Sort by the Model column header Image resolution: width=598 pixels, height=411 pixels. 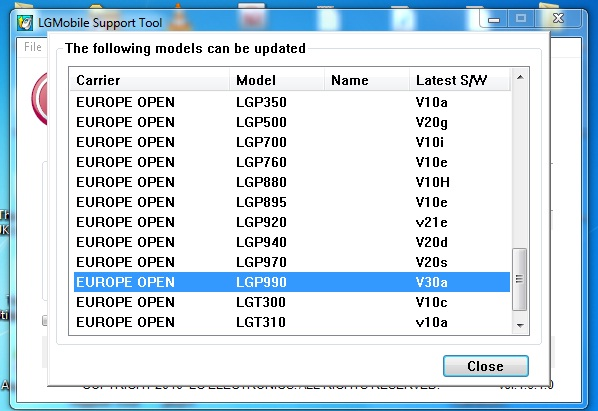click(x=277, y=80)
